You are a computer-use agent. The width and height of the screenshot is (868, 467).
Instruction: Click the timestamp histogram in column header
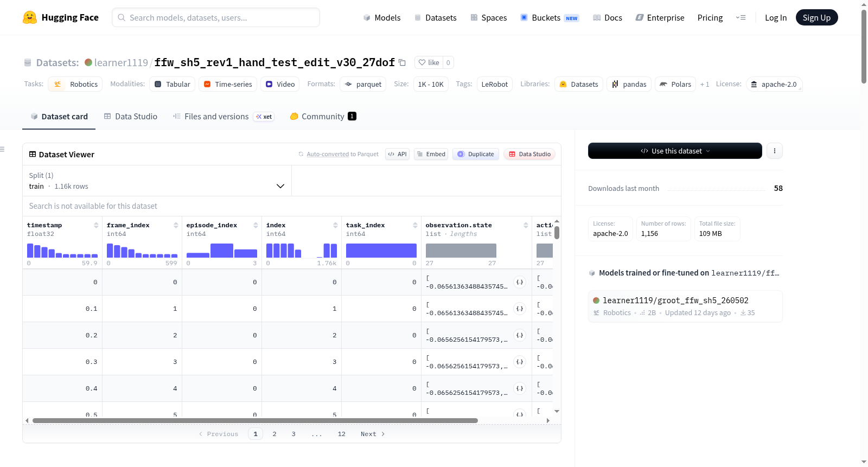click(x=62, y=251)
